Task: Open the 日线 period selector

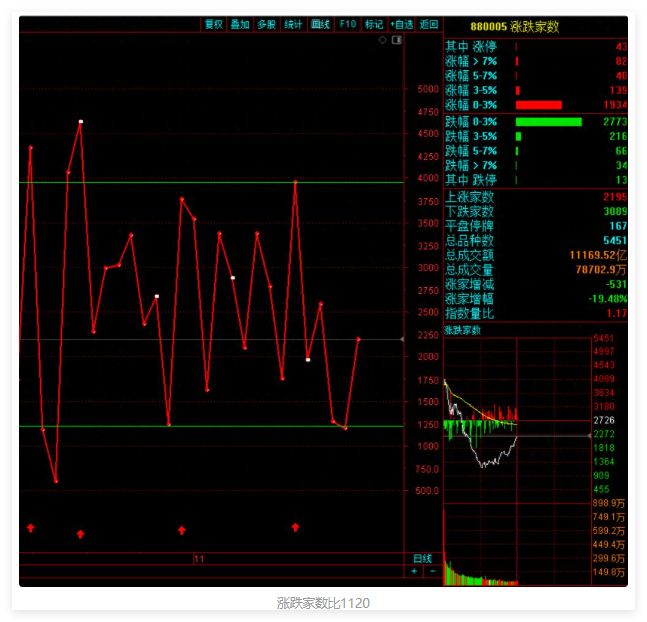Action: (423, 558)
